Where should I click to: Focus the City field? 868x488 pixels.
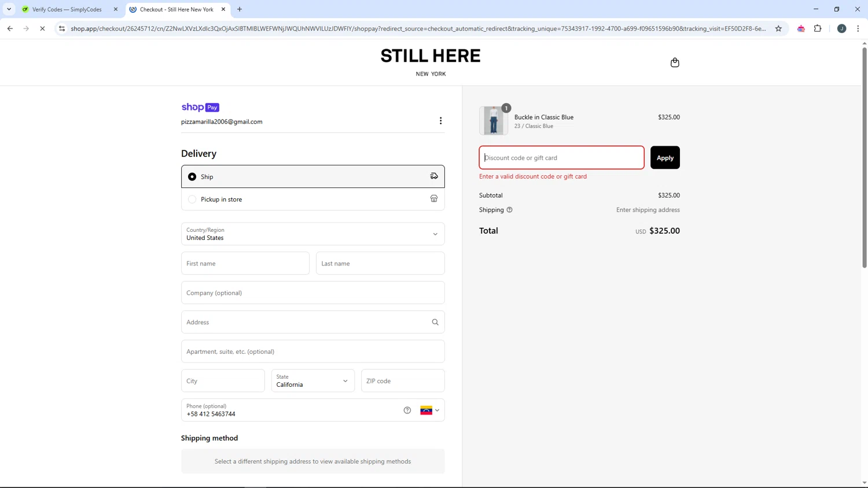point(223,381)
